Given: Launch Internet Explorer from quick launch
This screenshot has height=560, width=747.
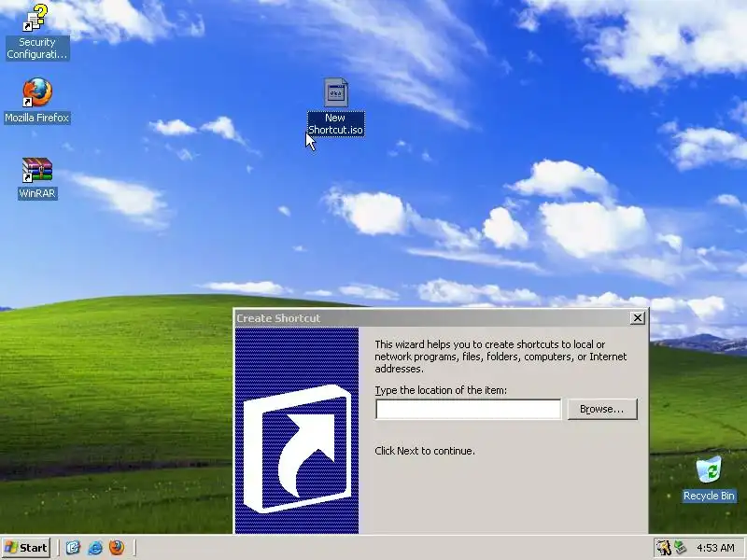Looking at the screenshot, I should click(x=95, y=548).
